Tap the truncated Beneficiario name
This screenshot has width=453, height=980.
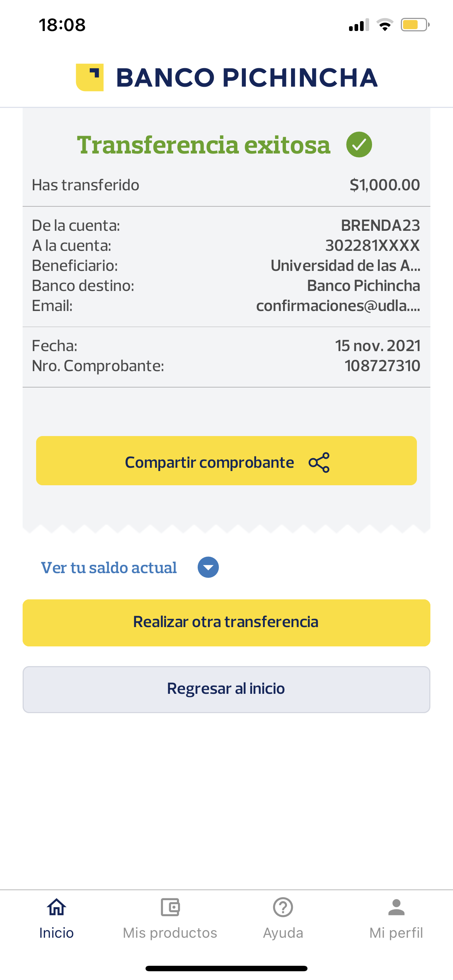[x=345, y=265]
